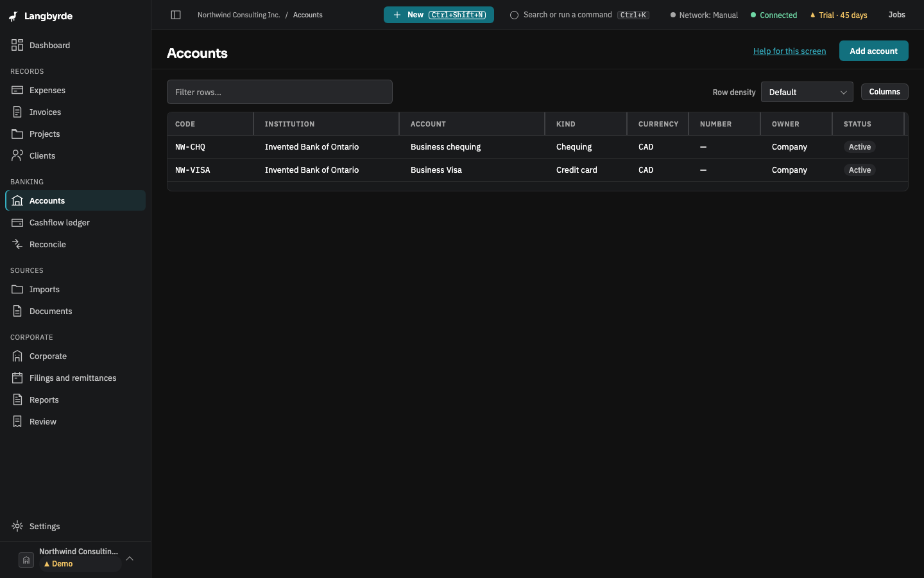
Task: Open the Search or run a command box
Action: coord(579,15)
